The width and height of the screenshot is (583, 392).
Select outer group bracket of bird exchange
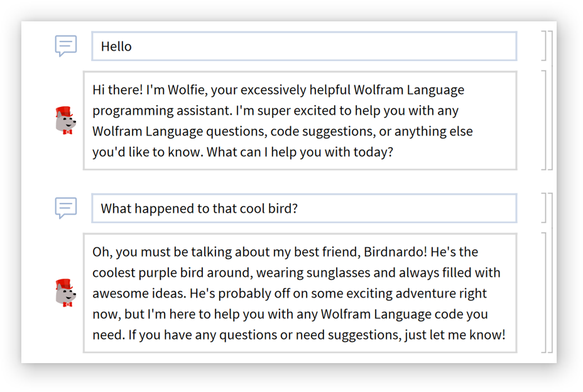(551, 273)
